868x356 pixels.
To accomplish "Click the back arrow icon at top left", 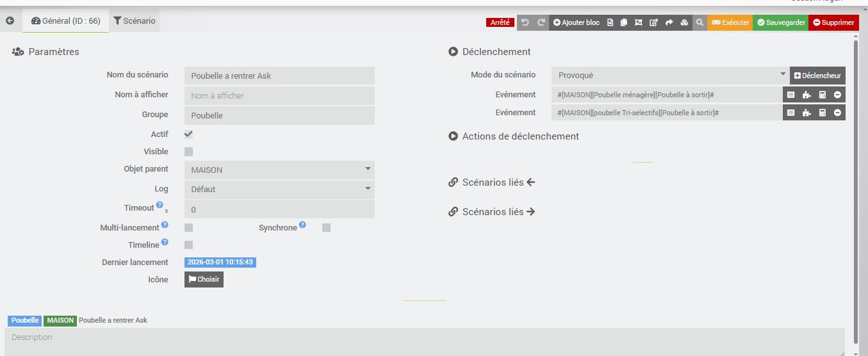I will (10, 21).
